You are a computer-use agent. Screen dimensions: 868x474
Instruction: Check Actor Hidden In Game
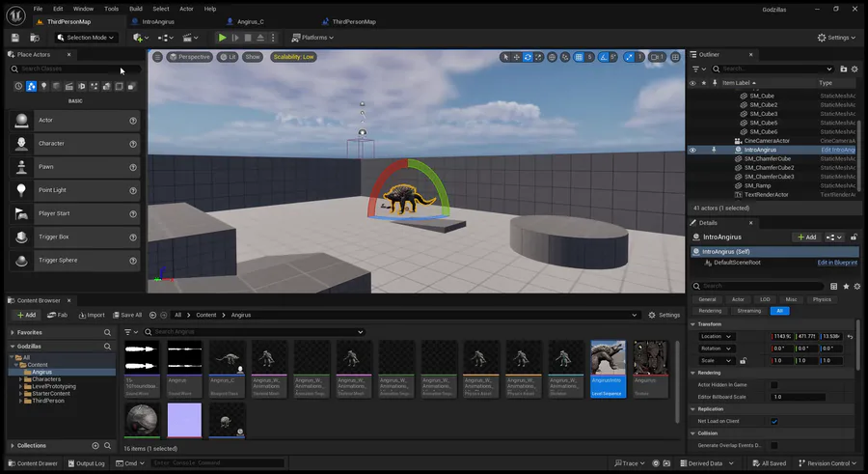tap(774, 385)
